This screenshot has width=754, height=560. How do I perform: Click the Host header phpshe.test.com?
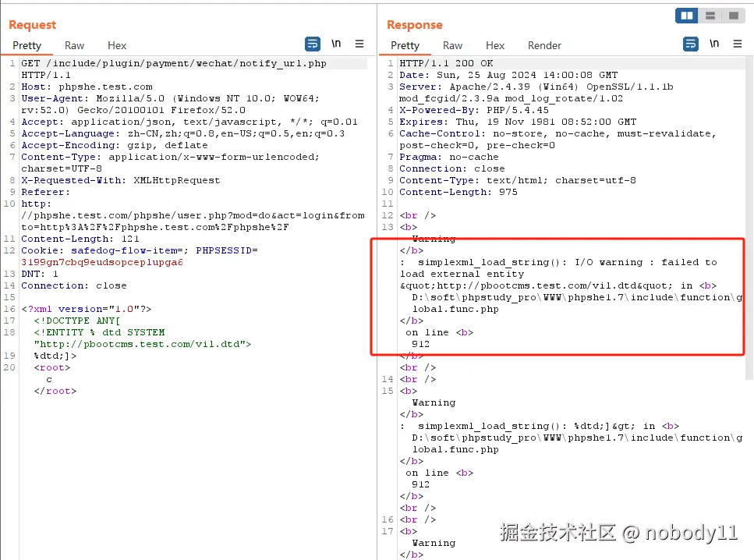(x=87, y=87)
